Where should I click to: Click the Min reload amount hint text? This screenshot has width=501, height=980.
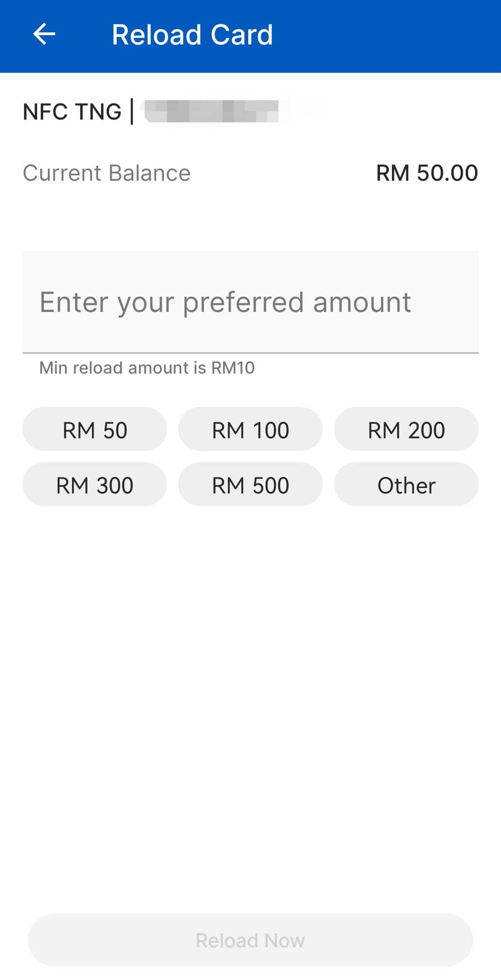pos(147,368)
